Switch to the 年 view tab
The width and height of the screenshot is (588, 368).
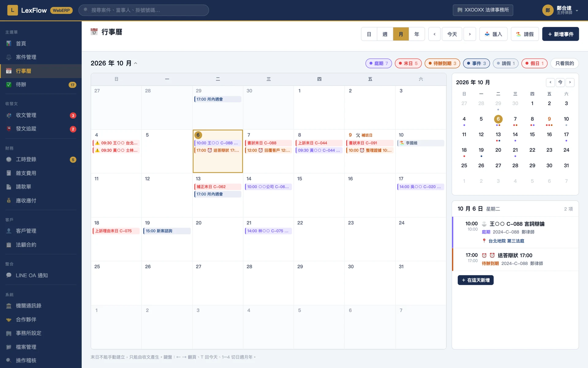(417, 34)
